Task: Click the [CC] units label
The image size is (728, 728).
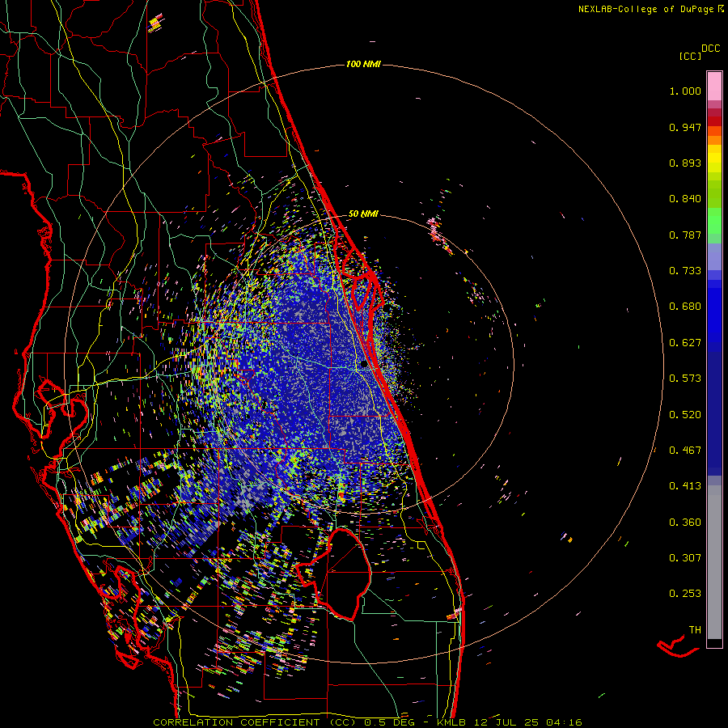Action: coord(690,56)
